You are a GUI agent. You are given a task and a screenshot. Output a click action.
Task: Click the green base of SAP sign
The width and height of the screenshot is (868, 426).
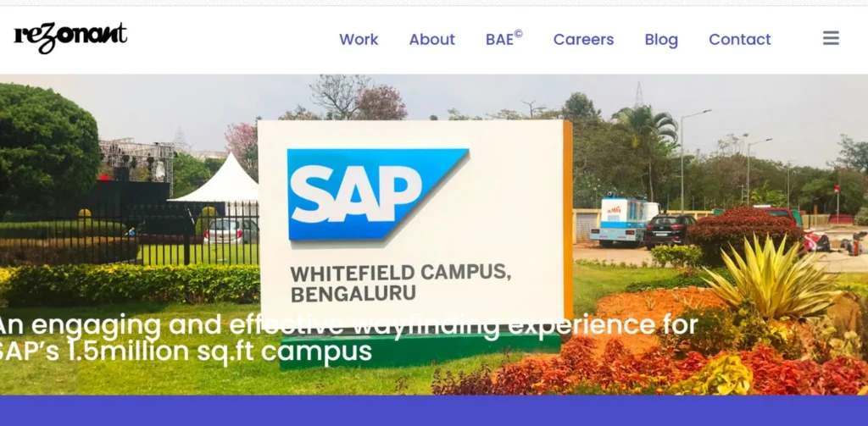pos(420,349)
